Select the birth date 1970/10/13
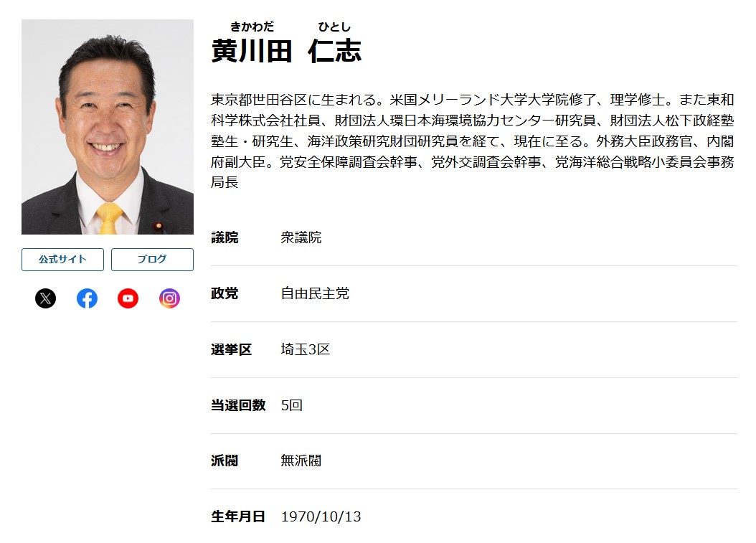This screenshot has width=756, height=543. click(x=321, y=516)
